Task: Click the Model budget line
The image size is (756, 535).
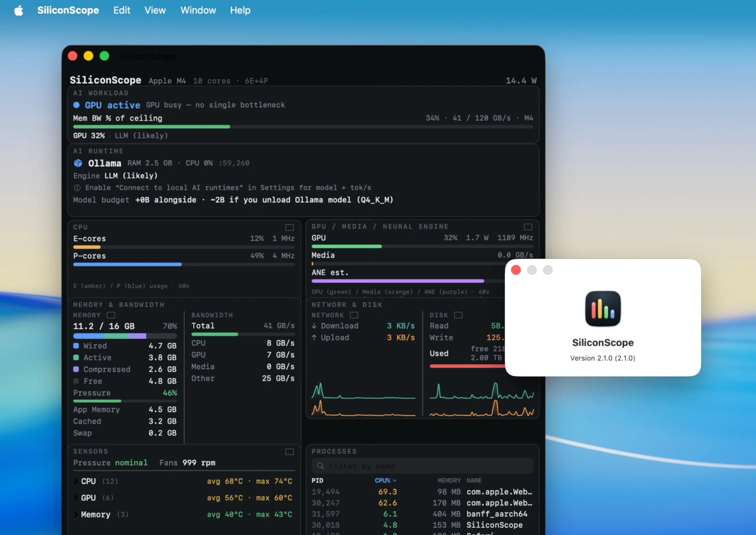Action: (233, 200)
